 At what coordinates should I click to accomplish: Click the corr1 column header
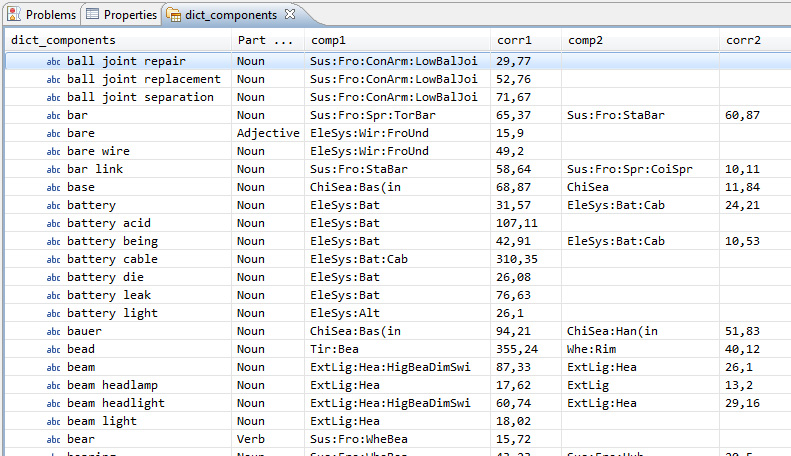514,40
